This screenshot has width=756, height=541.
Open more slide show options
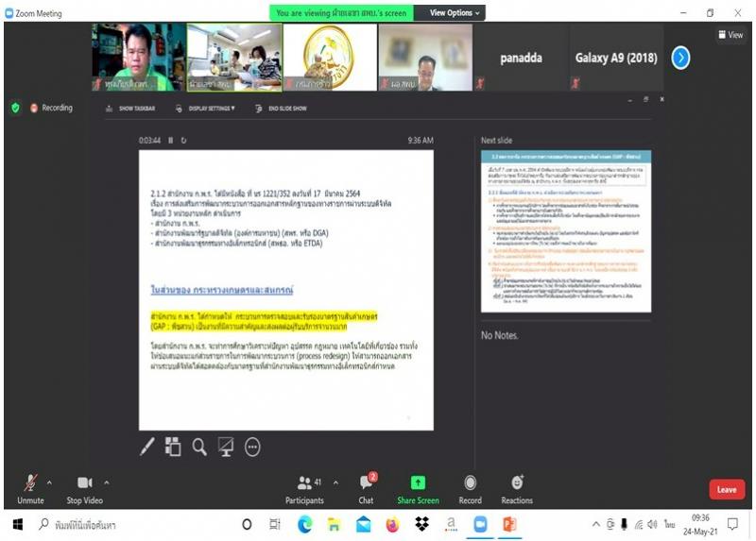point(252,448)
